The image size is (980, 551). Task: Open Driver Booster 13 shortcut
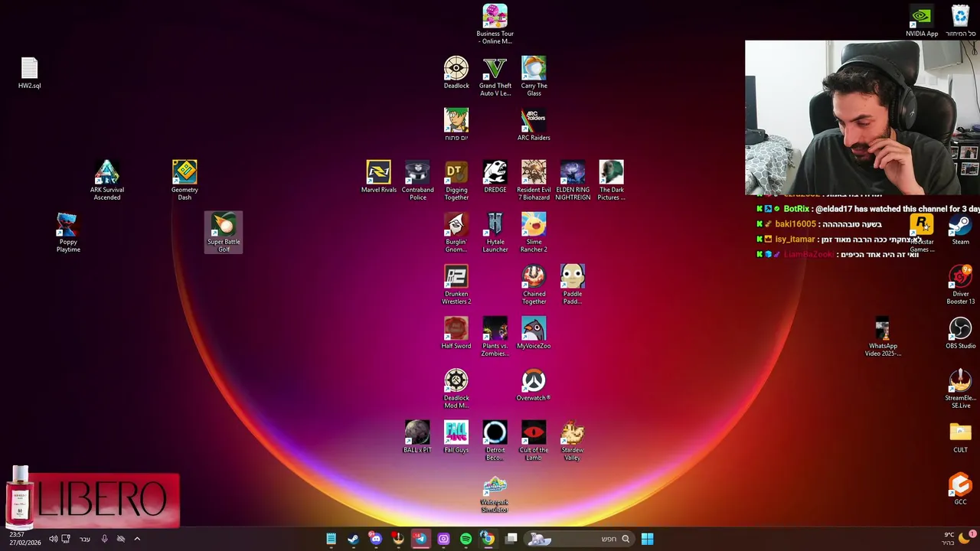(960, 285)
